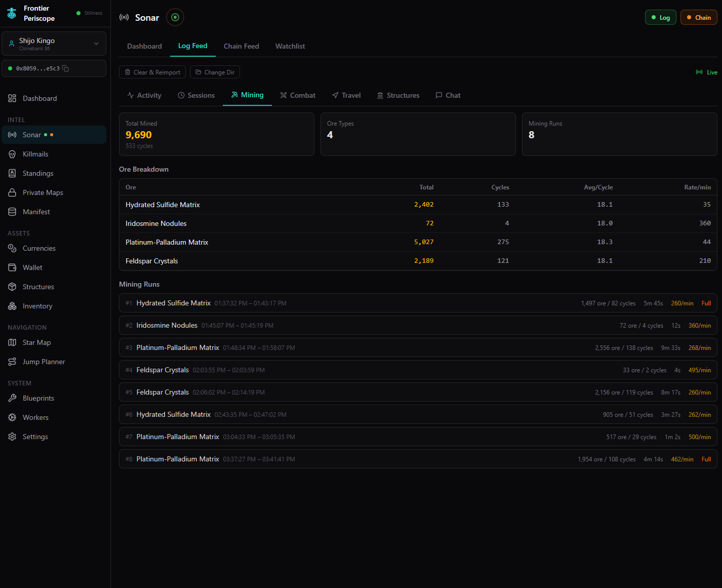Switch to the top Dashboard tab
Screen dimensions: 722x588
[144, 46]
